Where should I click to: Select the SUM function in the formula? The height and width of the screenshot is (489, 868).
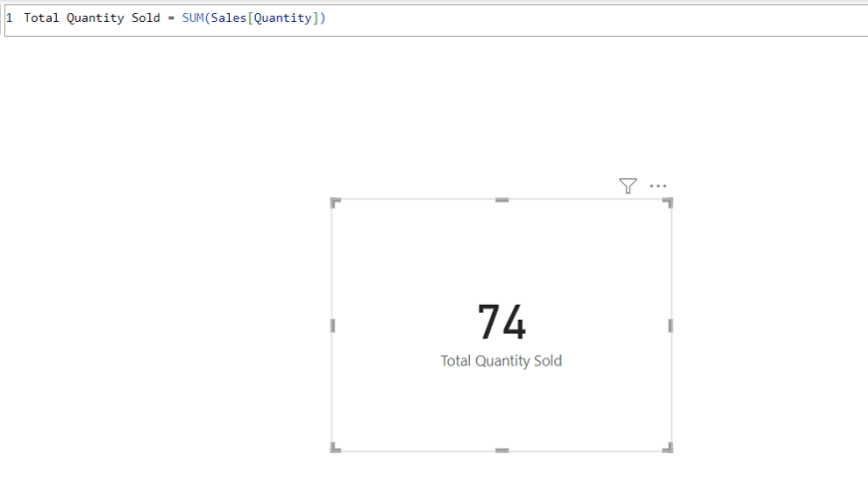pyautogui.click(x=193, y=18)
